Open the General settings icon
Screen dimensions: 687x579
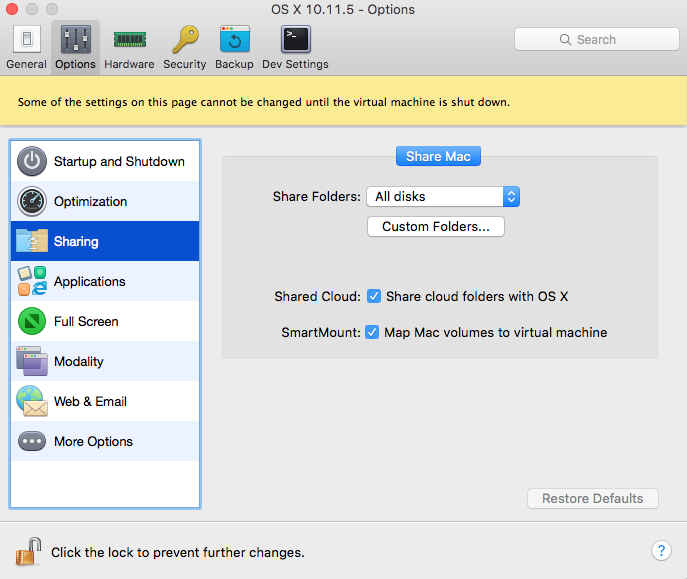[27, 39]
